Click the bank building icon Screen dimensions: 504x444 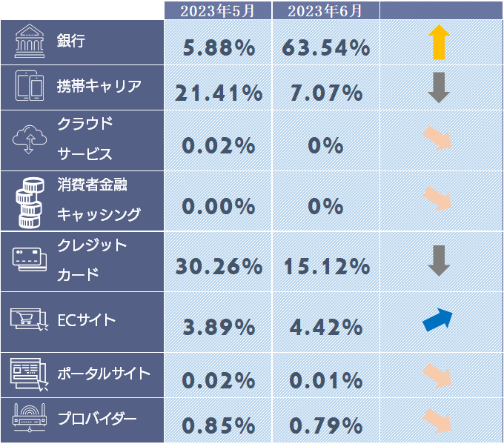click(x=30, y=44)
